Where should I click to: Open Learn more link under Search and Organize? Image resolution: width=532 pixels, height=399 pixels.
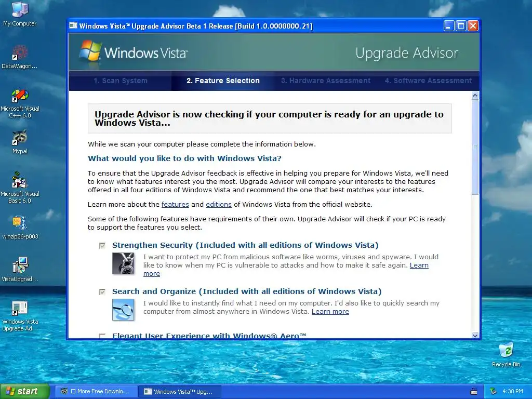(x=330, y=312)
